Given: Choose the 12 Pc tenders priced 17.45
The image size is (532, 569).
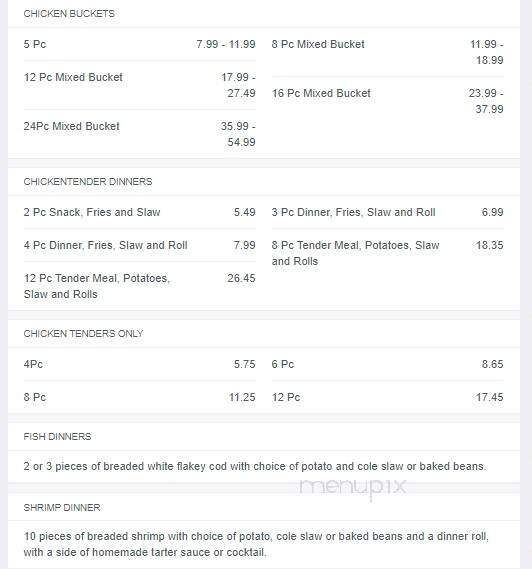Looking at the screenshot, I should point(388,397).
